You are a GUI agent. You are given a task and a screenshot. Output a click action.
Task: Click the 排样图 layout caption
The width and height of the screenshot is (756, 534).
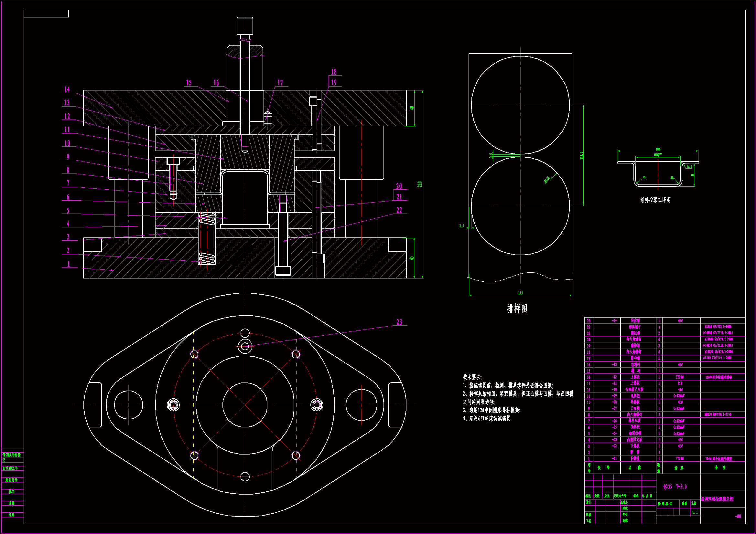point(517,309)
